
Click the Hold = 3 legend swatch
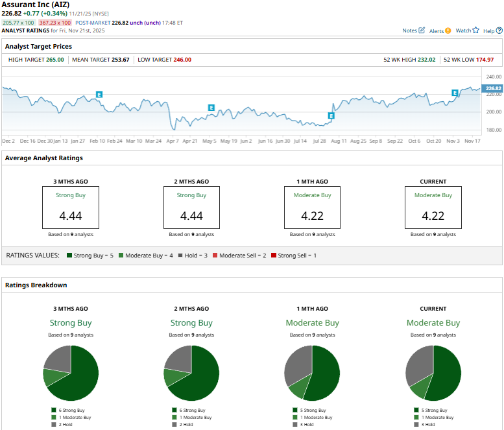(x=179, y=256)
